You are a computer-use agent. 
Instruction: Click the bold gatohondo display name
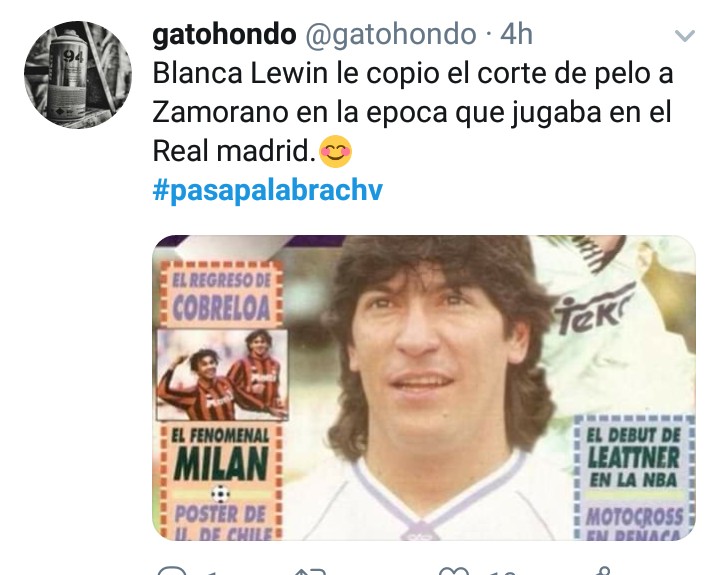[x=224, y=34]
